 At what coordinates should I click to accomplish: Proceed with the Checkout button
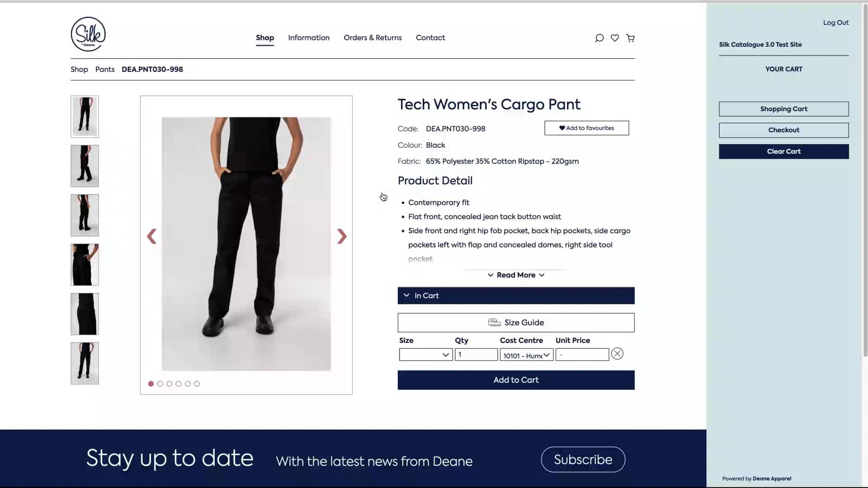[x=783, y=130]
